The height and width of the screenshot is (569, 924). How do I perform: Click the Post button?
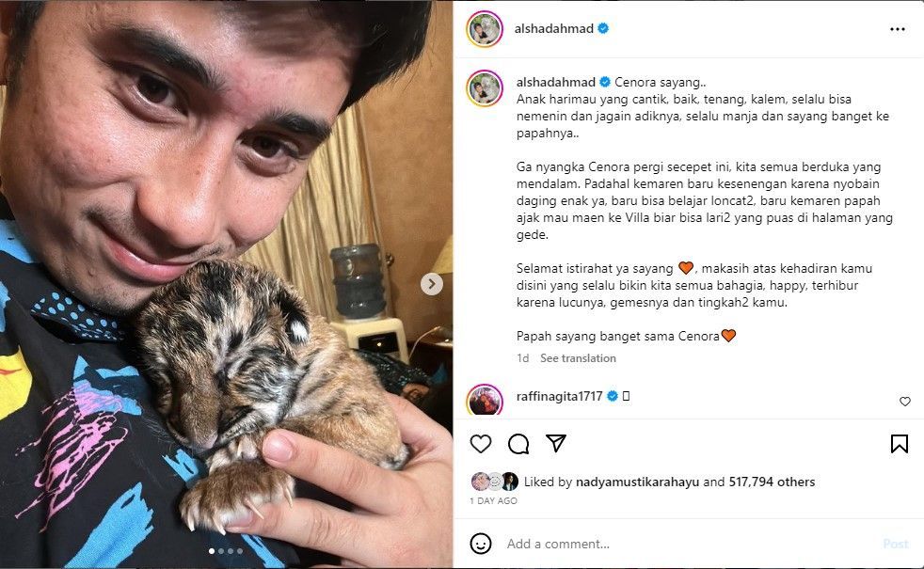tap(895, 544)
